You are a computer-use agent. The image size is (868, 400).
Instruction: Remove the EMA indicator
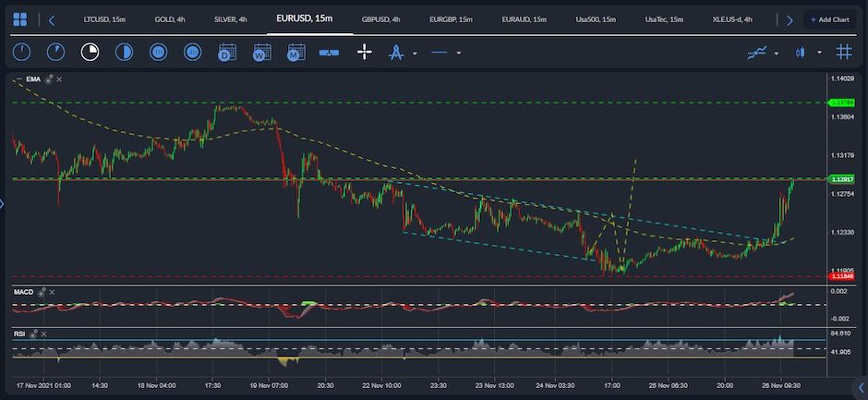(59, 79)
